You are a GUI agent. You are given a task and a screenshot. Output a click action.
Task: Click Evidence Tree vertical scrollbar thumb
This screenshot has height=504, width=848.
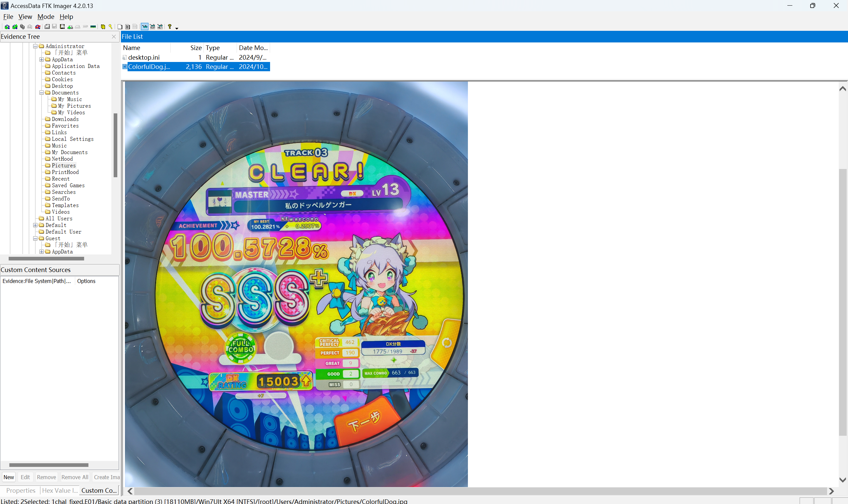click(x=115, y=145)
